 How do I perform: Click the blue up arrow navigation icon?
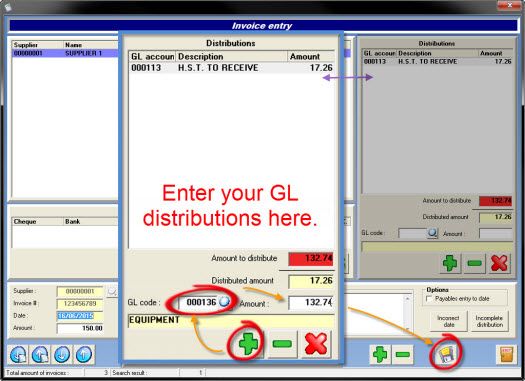[x=84, y=355]
